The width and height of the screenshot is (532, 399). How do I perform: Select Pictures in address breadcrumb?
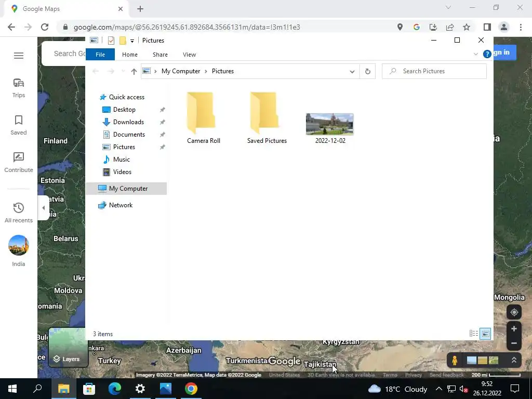pyautogui.click(x=222, y=71)
